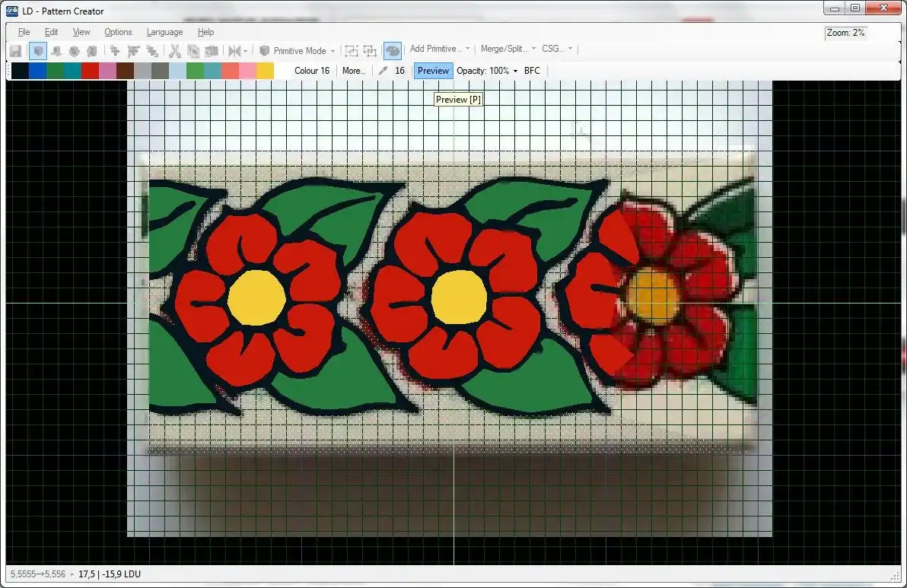The width and height of the screenshot is (907, 588).
Task: Click the Ungroup selection icon
Action: 370,51
